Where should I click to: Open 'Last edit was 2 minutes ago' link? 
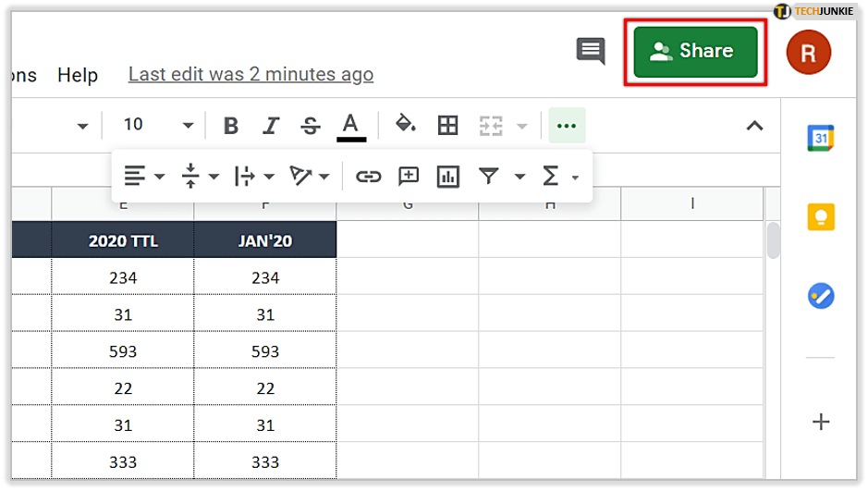(x=251, y=75)
